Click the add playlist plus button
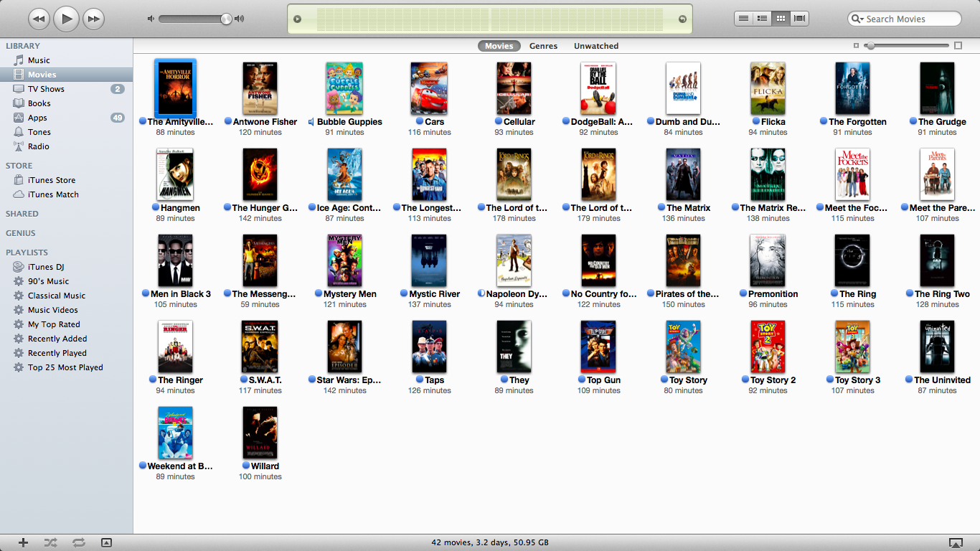980x551 pixels. tap(23, 542)
